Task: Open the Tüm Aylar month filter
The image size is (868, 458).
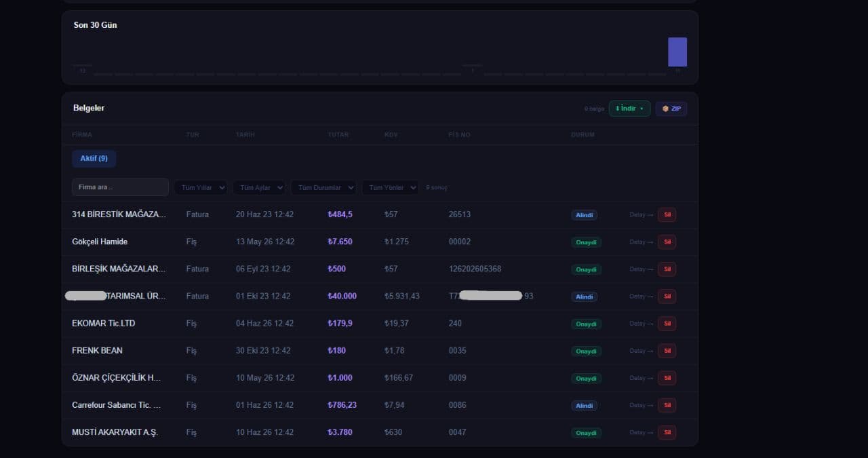Action: click(x=258, y=187)
